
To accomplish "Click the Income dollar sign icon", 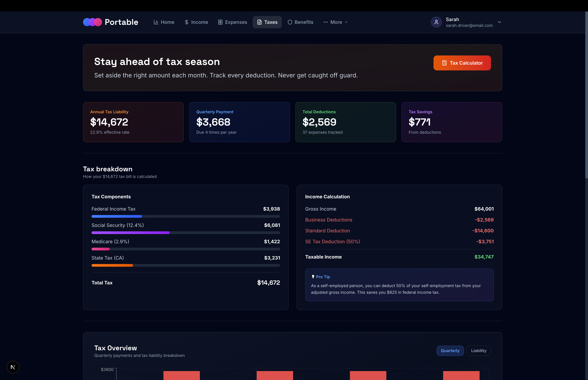I will click(186, 22).
